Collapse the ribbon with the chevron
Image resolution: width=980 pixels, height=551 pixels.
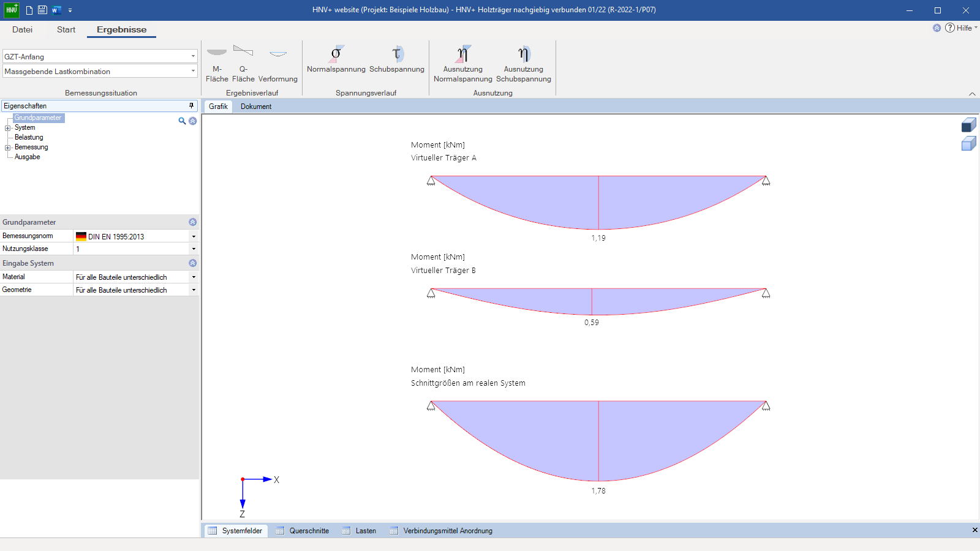pos(972,94)
